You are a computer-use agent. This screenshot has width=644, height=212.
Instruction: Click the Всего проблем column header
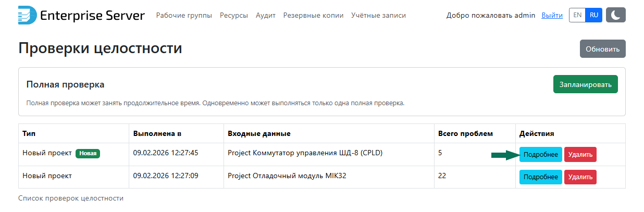[466, 134]
